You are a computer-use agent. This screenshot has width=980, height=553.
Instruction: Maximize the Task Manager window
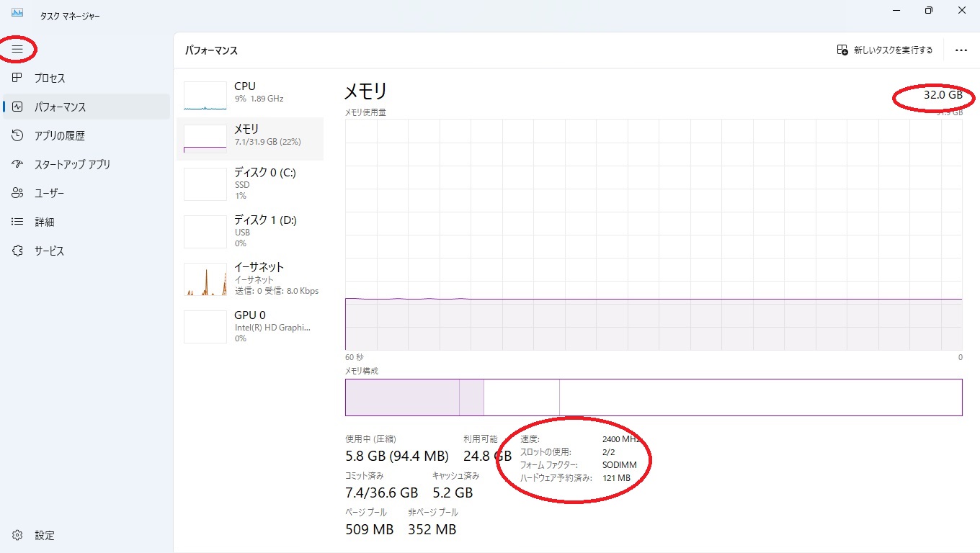[929, 10]
